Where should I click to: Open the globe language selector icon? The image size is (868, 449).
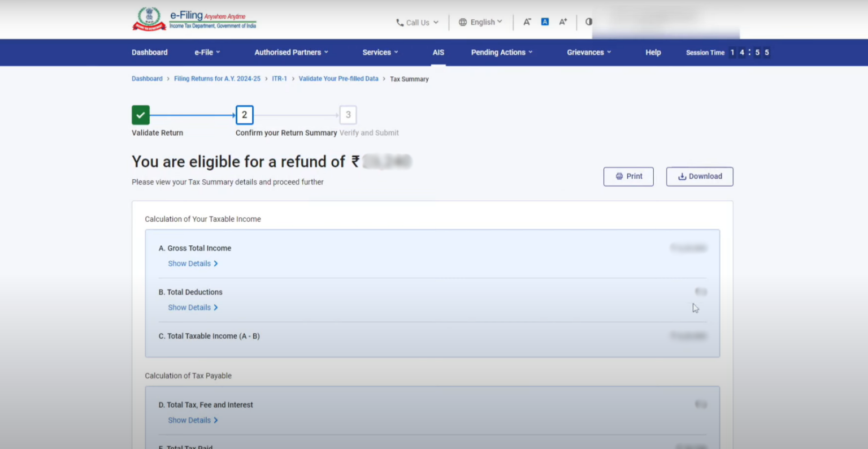462,22
